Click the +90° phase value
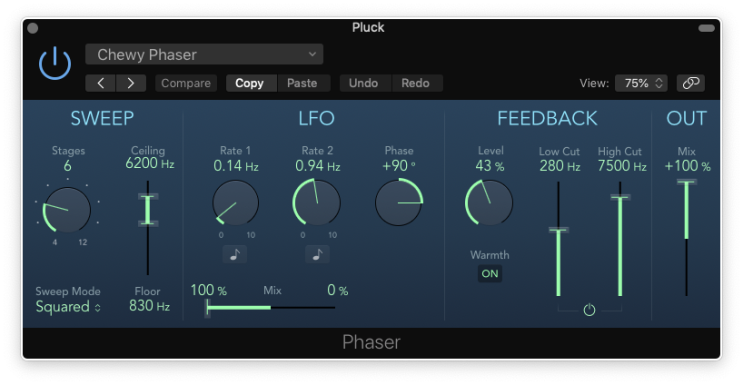 [x=399, y=166]
